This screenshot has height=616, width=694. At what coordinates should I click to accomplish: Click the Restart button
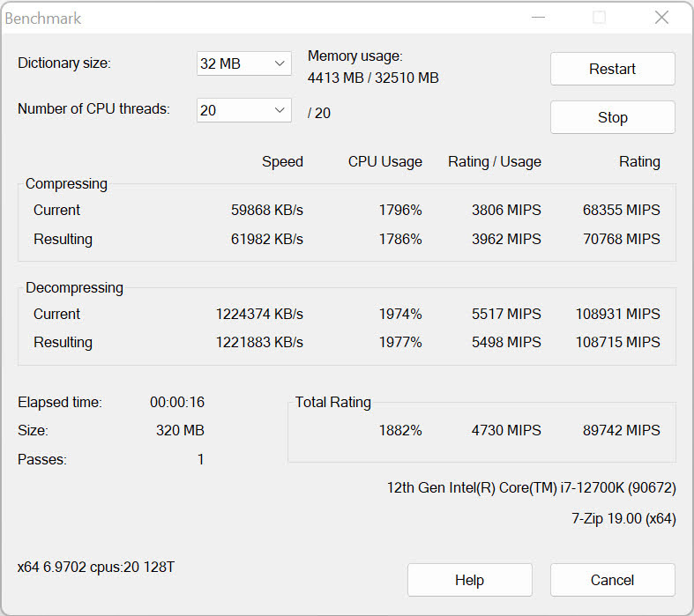tap(612, 69)
